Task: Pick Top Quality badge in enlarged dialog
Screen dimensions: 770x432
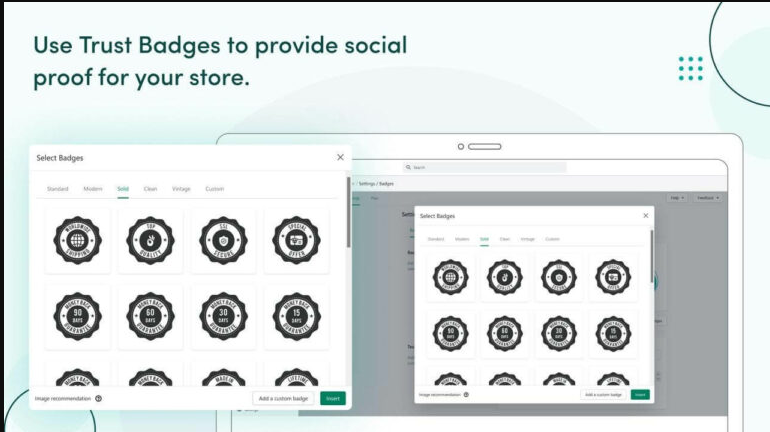Action: 150,241
